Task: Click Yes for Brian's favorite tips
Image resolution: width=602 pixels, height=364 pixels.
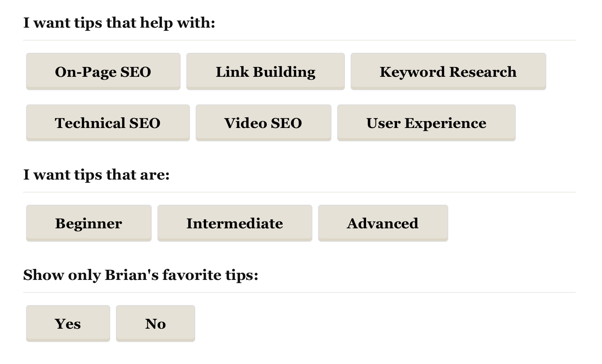Action: (68, 323)
